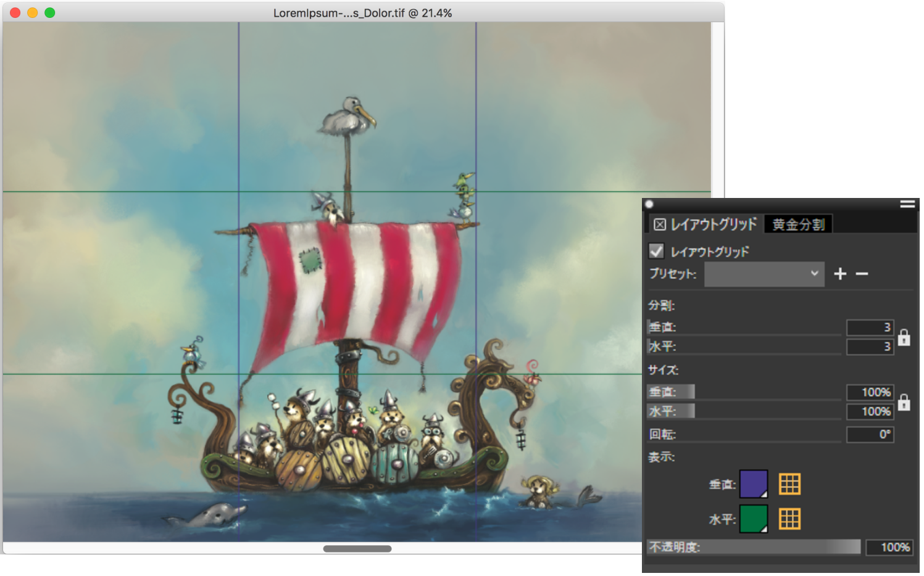This screenshot has width=924, height=576.
Task: Open the プリセット dropdown list
Action: 764,274
